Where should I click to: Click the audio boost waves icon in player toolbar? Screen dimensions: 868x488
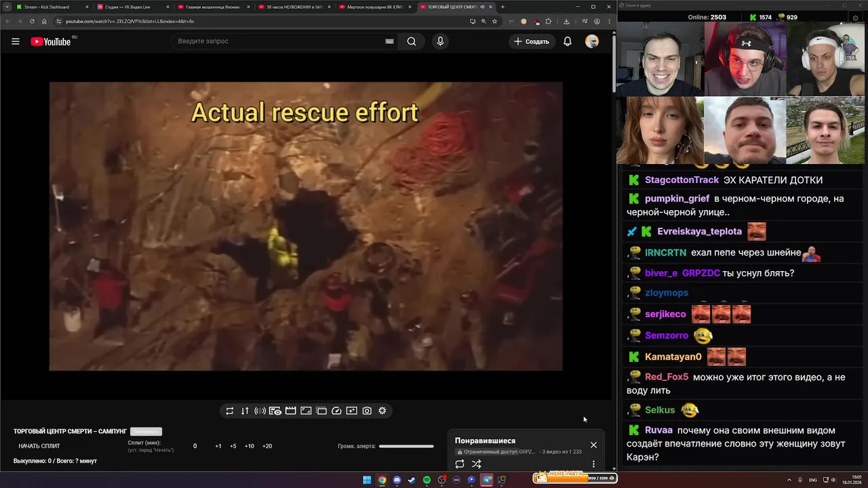point(260,411)
